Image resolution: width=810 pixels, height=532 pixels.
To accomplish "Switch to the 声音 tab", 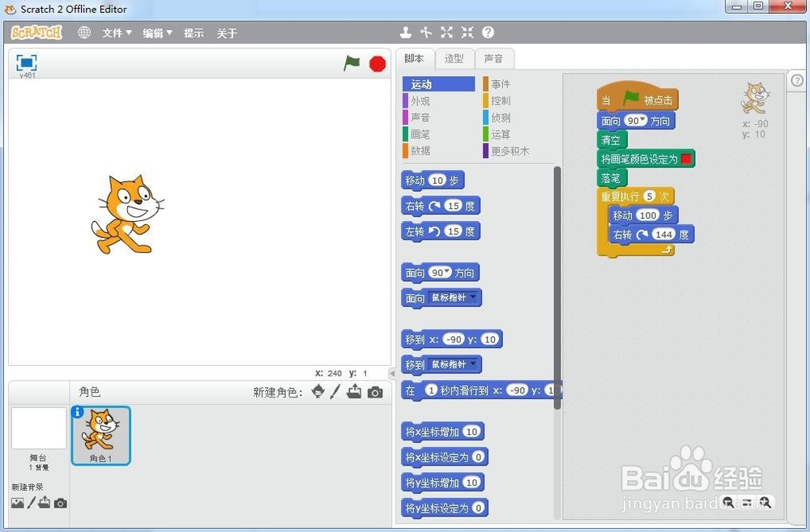I will point(494,58).
